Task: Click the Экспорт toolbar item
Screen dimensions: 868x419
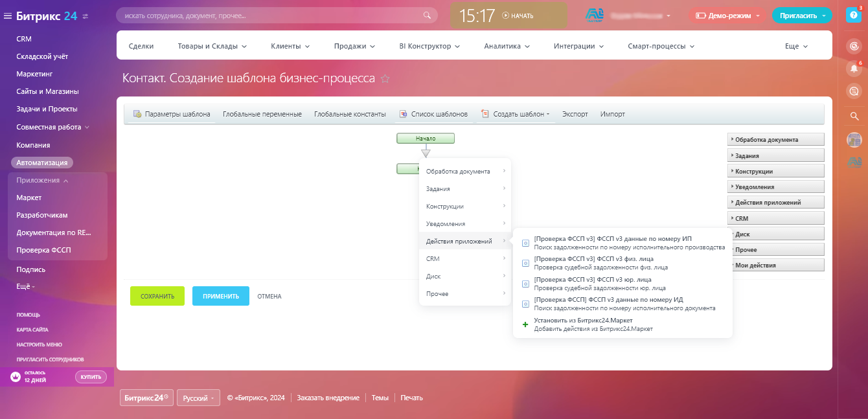Action: click(x=575, y=114)
